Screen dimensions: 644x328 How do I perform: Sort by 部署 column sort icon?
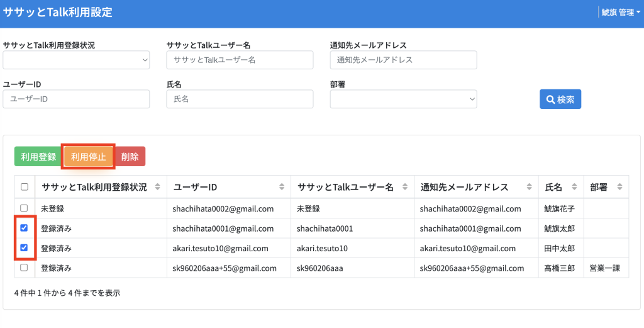619,187
